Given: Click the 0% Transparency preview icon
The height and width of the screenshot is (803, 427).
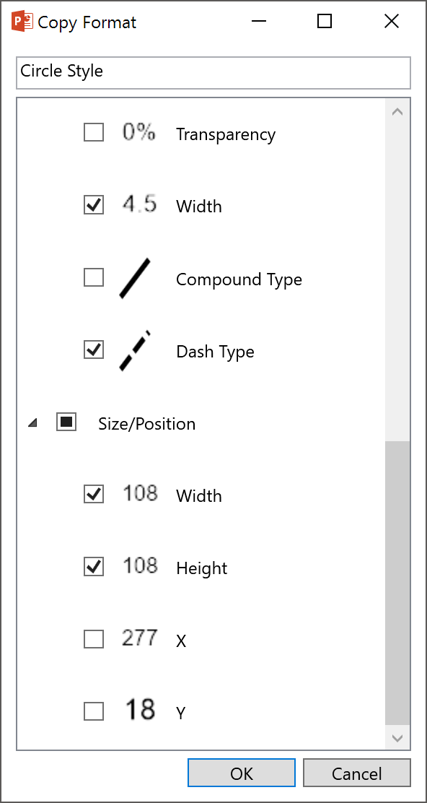Looking at the screenshot, I should (139, 133).
